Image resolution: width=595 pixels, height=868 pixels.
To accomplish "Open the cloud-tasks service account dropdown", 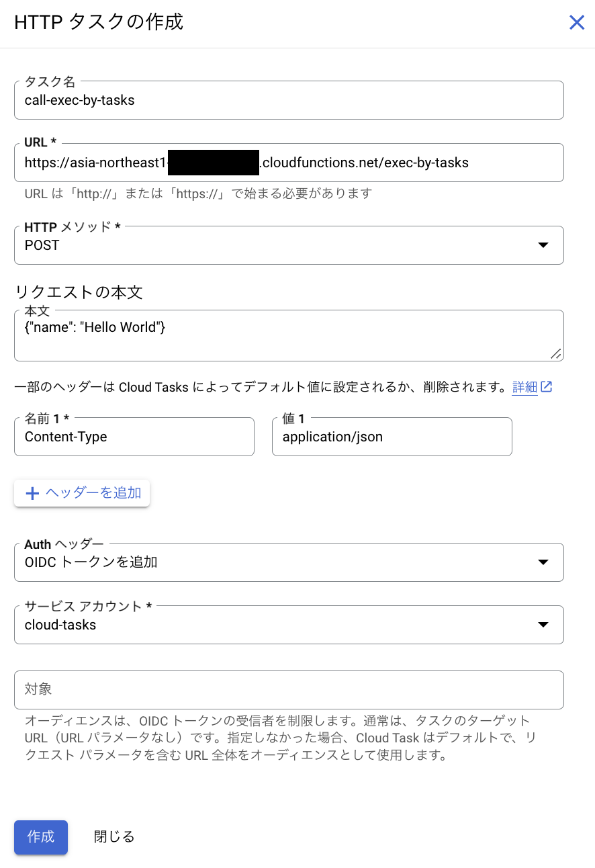I will pos(289,625).
